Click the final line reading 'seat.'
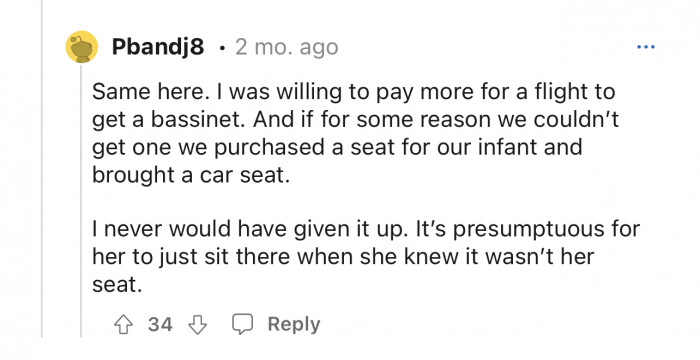Image resolution: width=700 pixels, height=360 pixels. pos(117,285)
